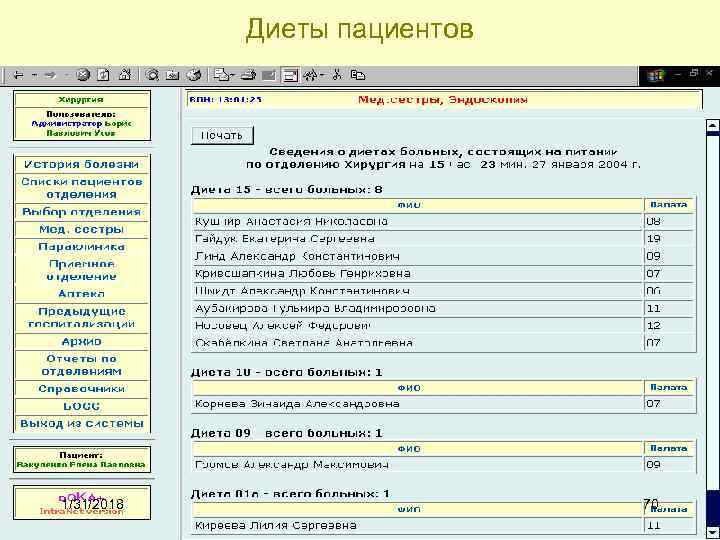The width and height of the screenshot is (720, 540).
Task: Click Палата column header under Диета 10
Action: 669,388
